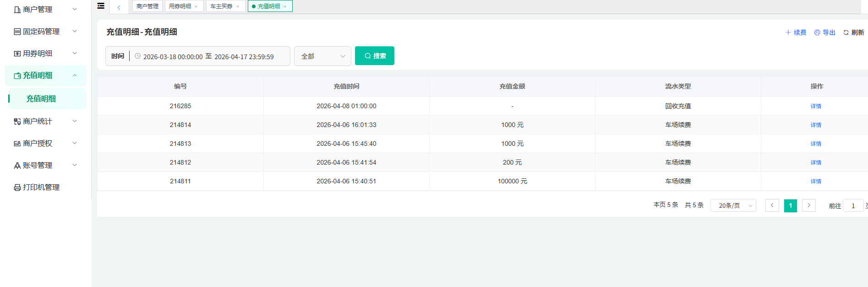This screenshot has width=868, height=287.
Task: Expand the 用券明细 sidebar chevron
Action: (x=75, y=53)
